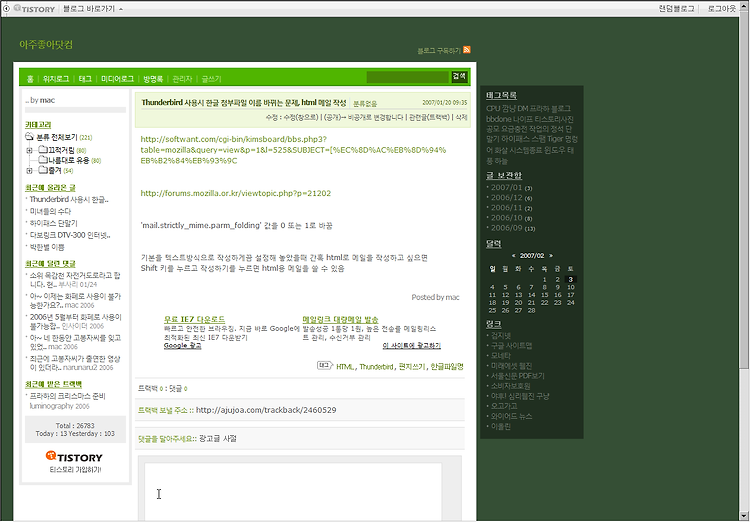Open recent post 박한별 이름
Viewport: 750px width, 522px height.
(47, 247)
